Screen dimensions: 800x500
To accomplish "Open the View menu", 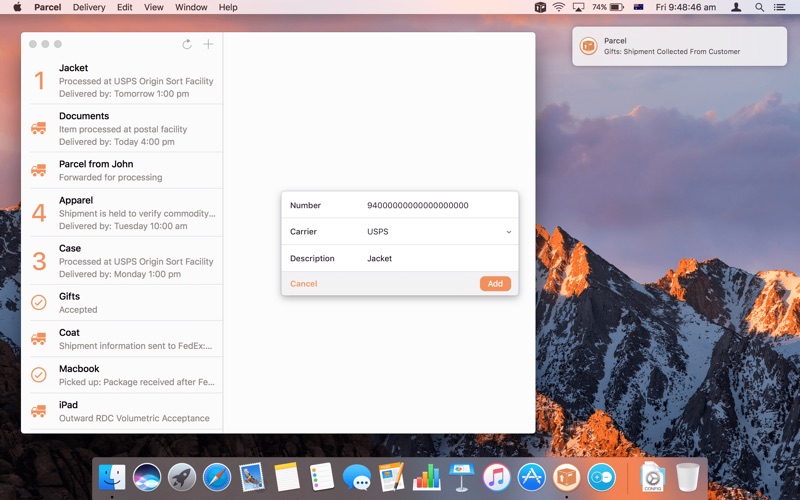I will coord(154,7).
